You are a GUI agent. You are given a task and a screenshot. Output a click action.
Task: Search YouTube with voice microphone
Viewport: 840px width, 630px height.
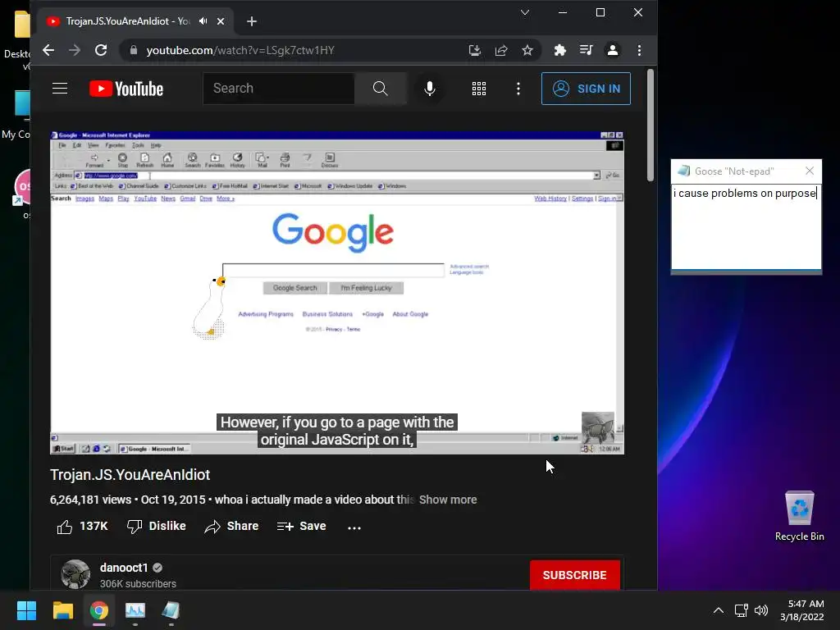(430, 89)
